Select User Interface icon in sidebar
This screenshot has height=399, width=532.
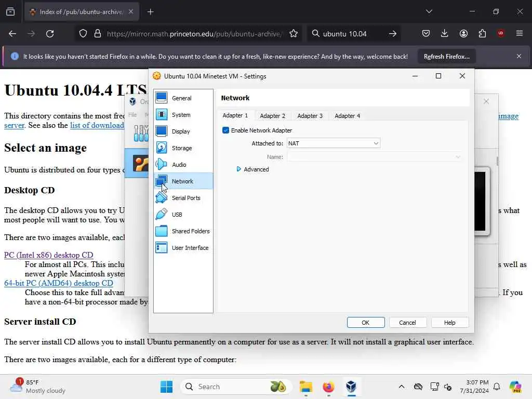tap(162, 247)
